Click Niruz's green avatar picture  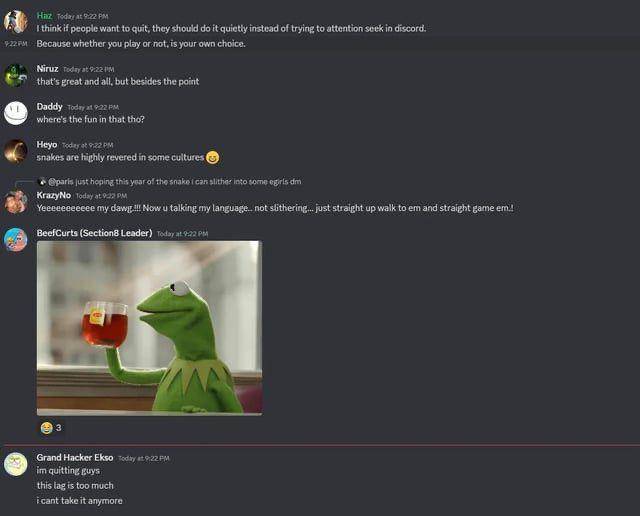click(16, 75)
